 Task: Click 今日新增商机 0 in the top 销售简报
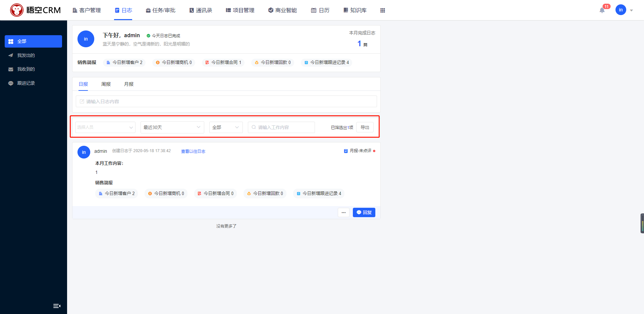pyautogui.click(x=174, y=62)
